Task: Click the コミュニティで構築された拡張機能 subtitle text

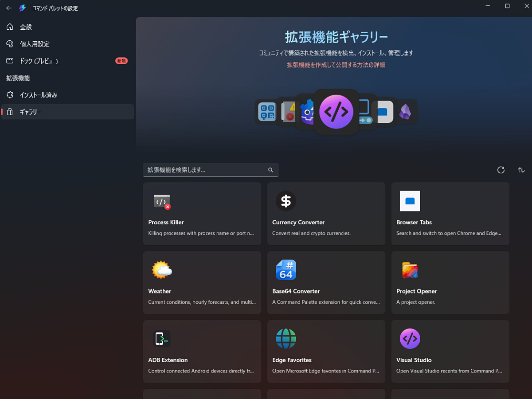Action: coord(336,53)
